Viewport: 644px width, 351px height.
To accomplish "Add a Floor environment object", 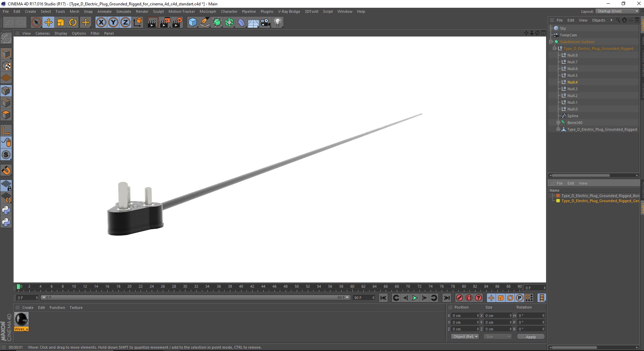I will (x=254, y=23).
